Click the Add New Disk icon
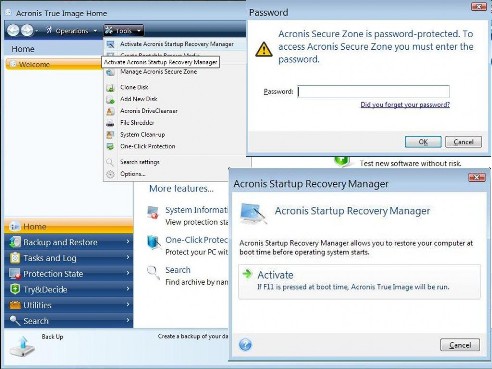Screen dimensions: 492x369 point(110,99)
